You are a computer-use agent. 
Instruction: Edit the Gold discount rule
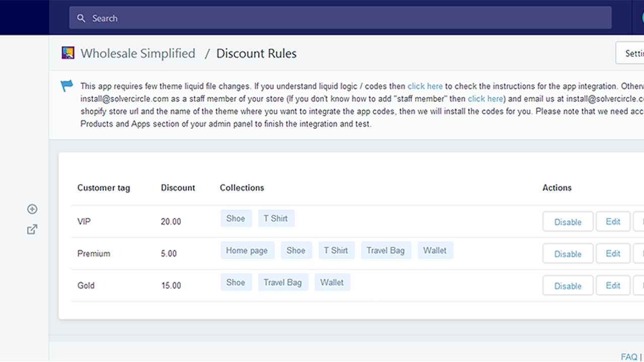tap(613, 285)
